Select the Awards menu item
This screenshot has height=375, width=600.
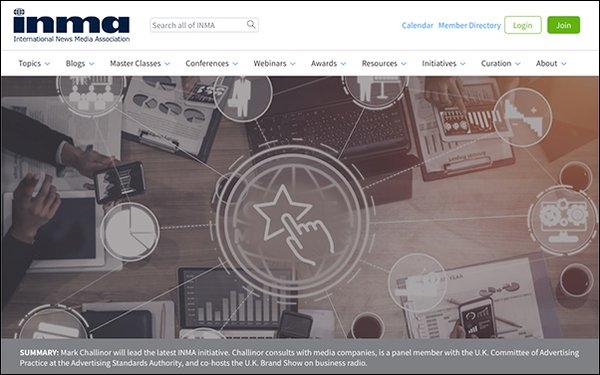pos(328,64)
